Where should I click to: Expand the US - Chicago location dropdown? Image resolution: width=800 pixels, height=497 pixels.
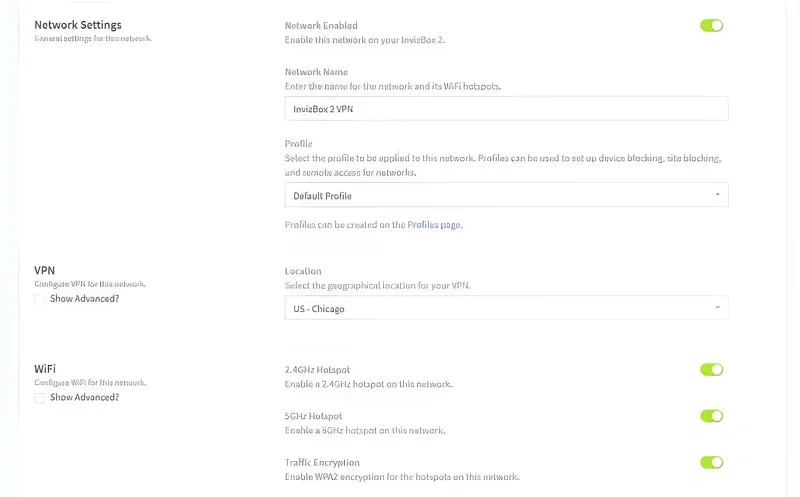point(506,309)
